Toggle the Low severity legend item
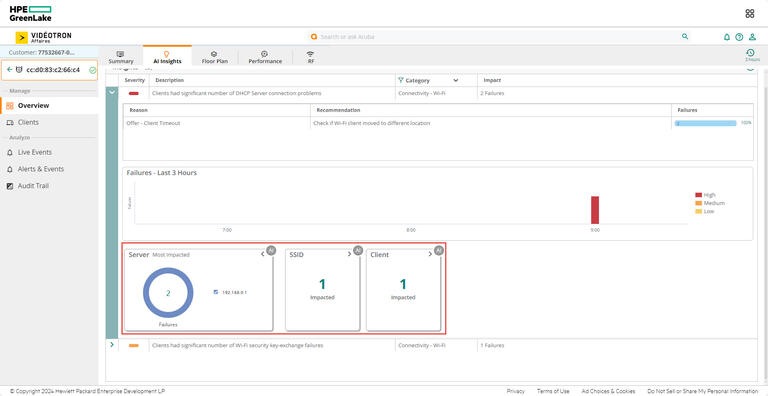Screen dimensions: 768x396 point(704,211)
